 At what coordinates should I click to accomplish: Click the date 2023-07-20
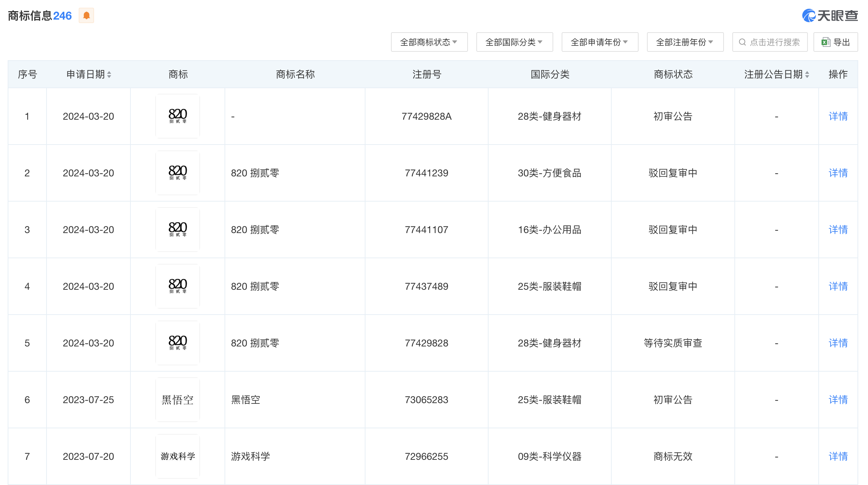tap(88, 457)
